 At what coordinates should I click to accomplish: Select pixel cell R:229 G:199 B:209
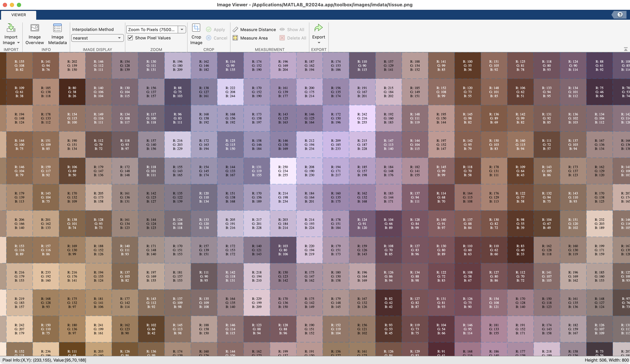tap(257, 303)
